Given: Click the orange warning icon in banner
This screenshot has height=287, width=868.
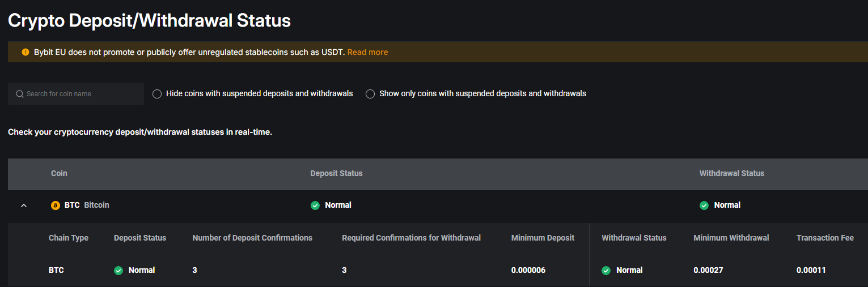Looking at the screenshot, I should pyautogui.click(x=26, y=52).
